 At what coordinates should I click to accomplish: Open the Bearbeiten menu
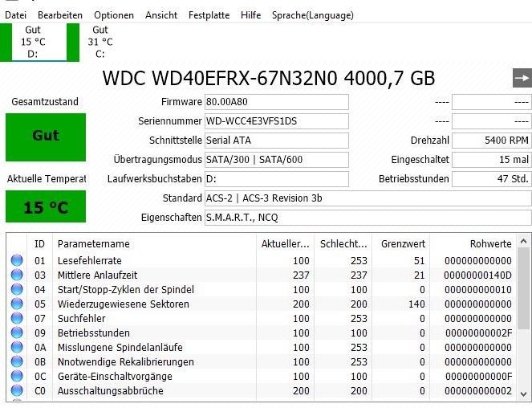(60, 15)
